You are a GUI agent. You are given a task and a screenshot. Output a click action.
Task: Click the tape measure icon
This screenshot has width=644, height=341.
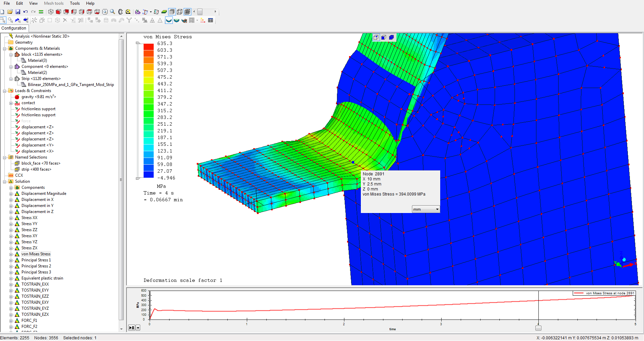coord(128,12)
